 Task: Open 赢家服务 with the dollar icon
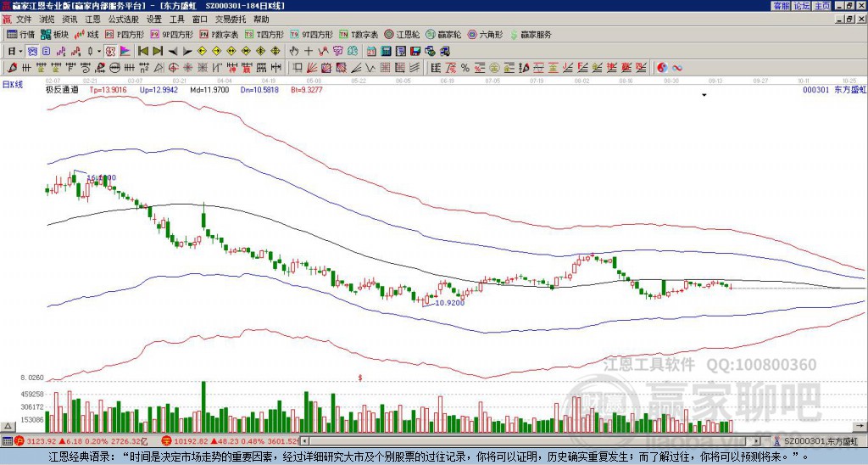coord(531,34)
